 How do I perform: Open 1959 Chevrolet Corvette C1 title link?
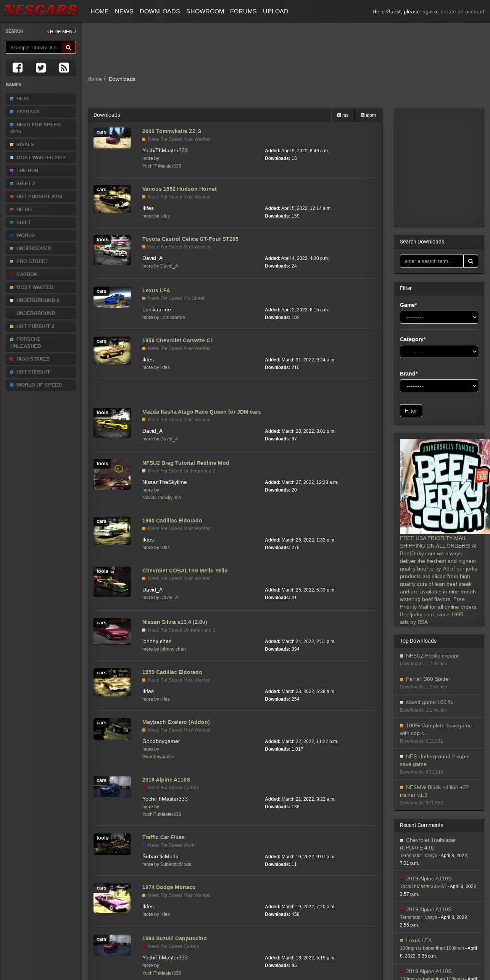point(178,340)
